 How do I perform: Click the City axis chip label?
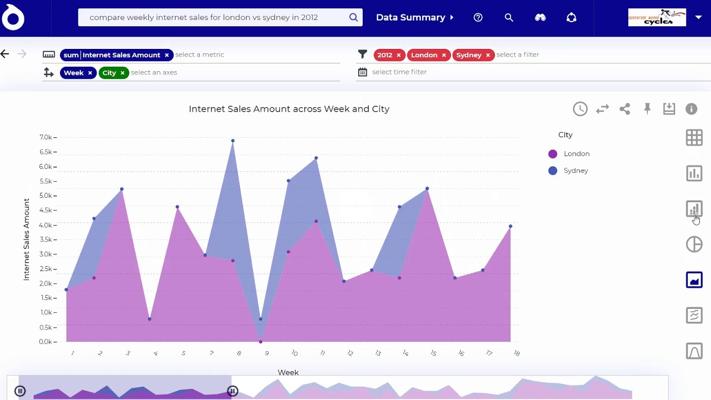point(109,73)
